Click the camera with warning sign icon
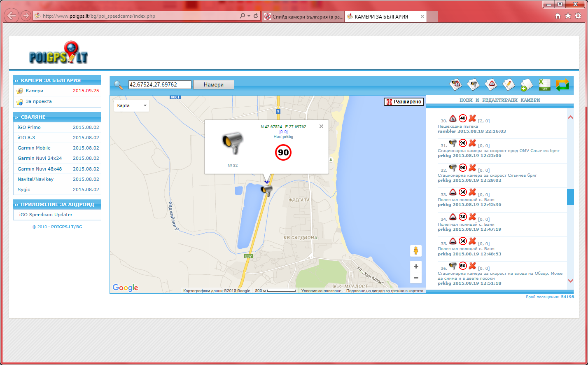 click(456, 85)
